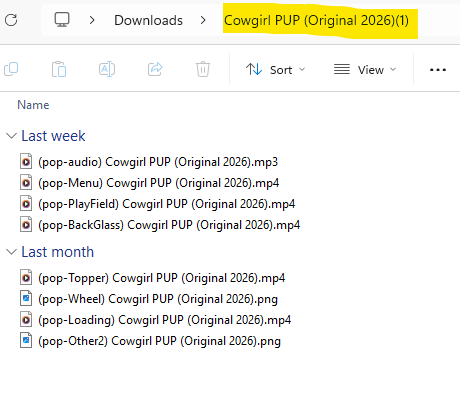
Task: Open the View dropdown menu
Action: 365,70
